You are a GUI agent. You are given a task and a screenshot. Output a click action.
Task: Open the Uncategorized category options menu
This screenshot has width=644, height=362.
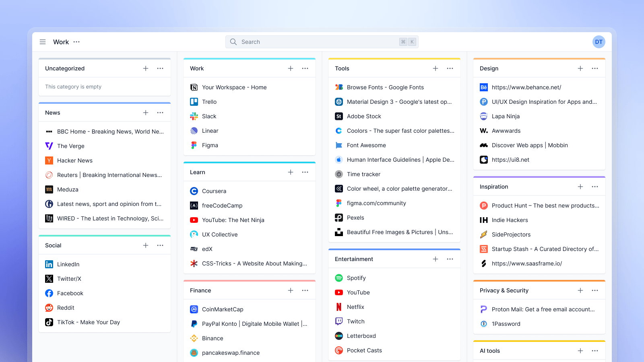pyautogui.click(x=160, y=68)
